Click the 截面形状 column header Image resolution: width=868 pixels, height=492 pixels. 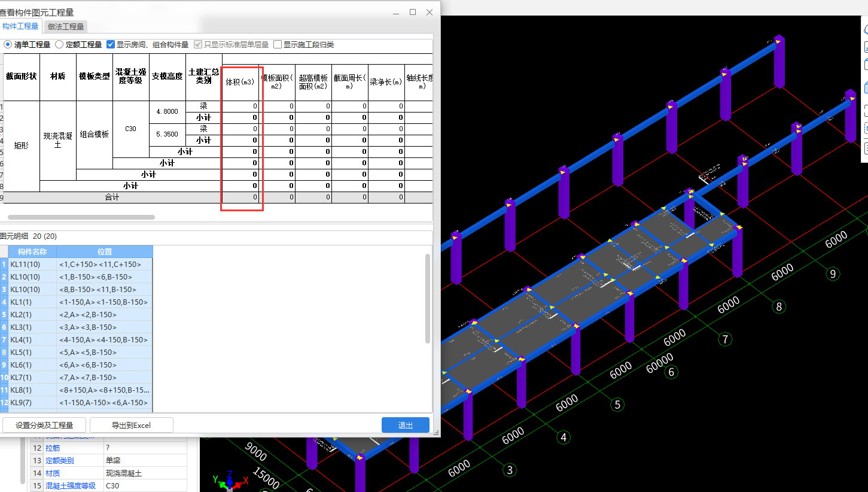coord(22,77)
